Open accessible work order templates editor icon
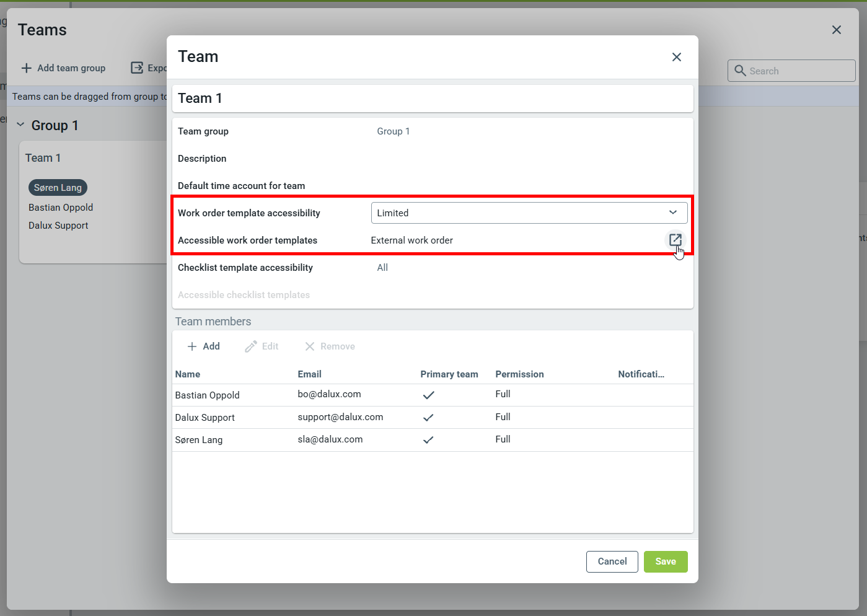Image resolution: width=867 pixels, height=616 pixels. click(x=675, y=240)
